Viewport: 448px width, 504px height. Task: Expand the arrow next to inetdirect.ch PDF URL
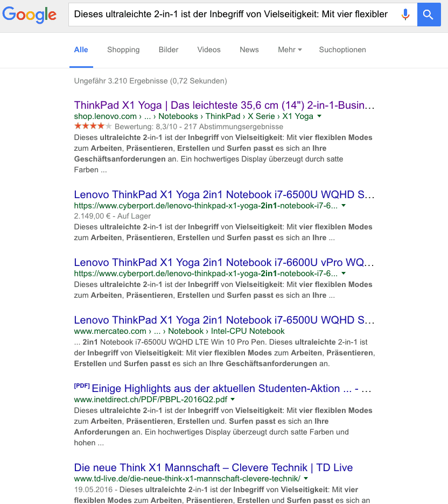pos(233,400)
